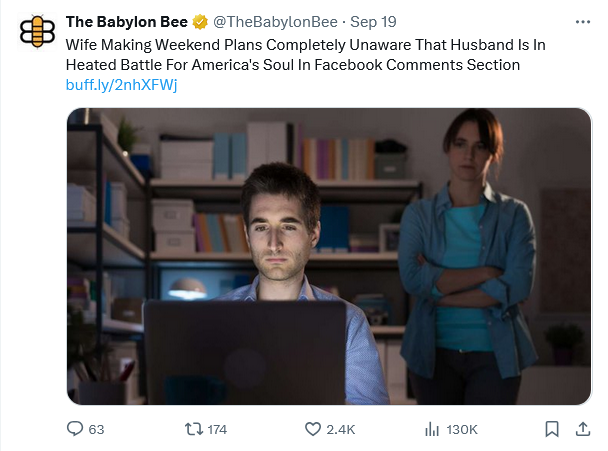
Task: Follow the buff.ly/2nhXFWj link
Action: click(x=121, y=84)
